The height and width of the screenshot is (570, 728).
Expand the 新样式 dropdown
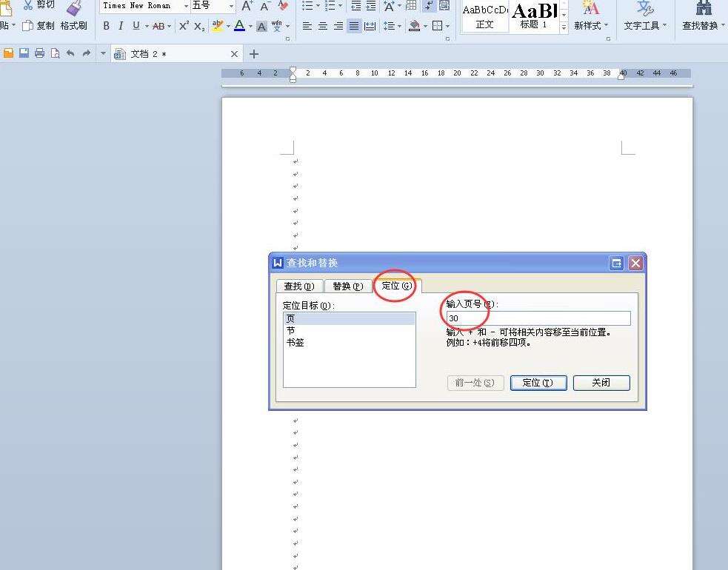click(607, 26)
